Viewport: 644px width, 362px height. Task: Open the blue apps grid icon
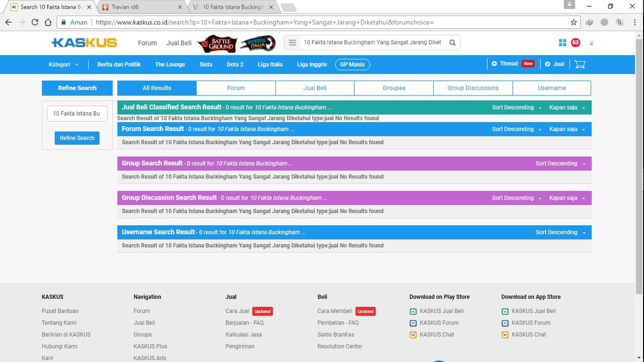[x=562, y=43]
